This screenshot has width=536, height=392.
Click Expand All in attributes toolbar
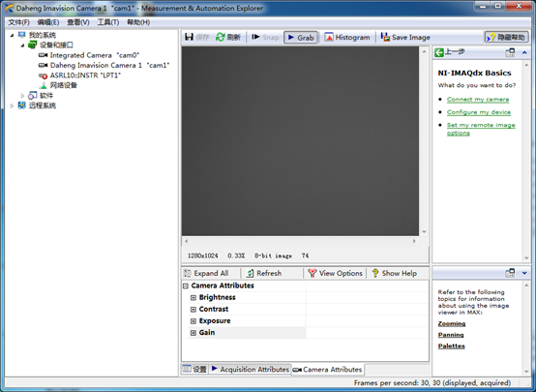pyautogui.click(x=206, y=273)
